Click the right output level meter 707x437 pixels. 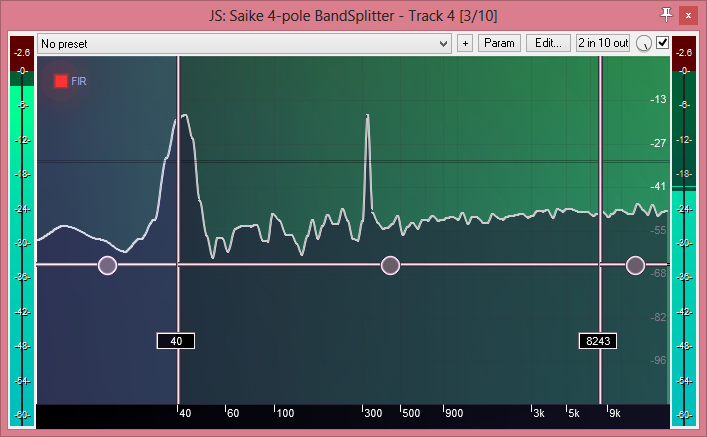[684, 231]
